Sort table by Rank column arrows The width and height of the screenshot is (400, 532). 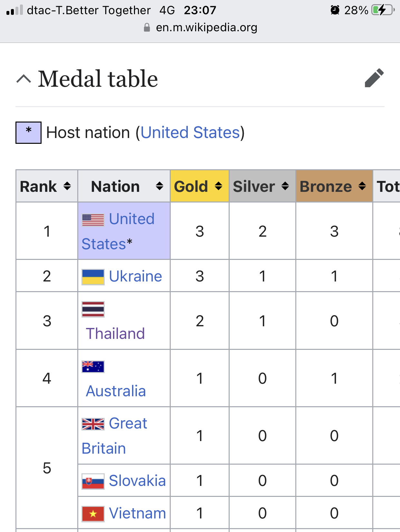tap(67, 186)
